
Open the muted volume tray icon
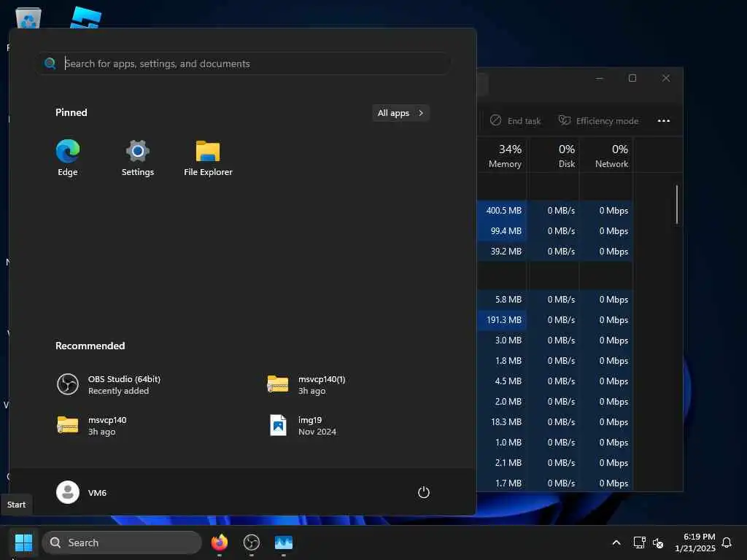click(658, 542)
